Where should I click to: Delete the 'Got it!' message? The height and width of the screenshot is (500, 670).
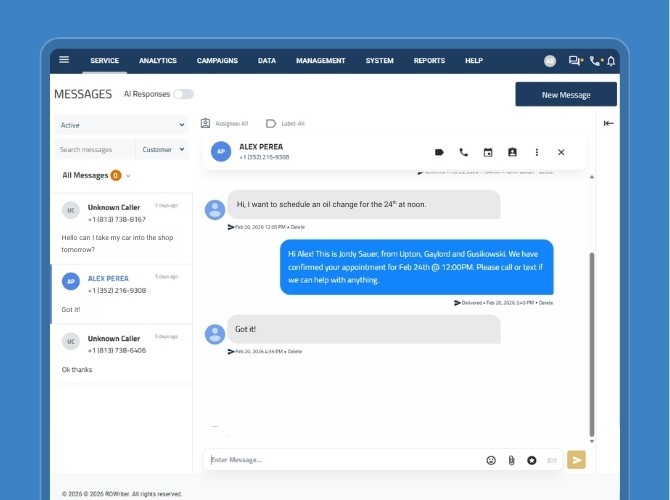coord(298,352)
